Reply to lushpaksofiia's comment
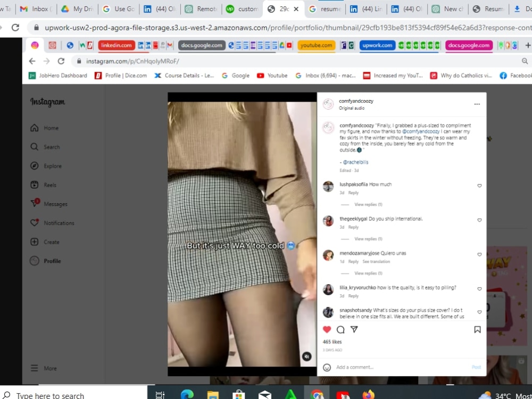532x399 pixels. (x=353, y=193)
